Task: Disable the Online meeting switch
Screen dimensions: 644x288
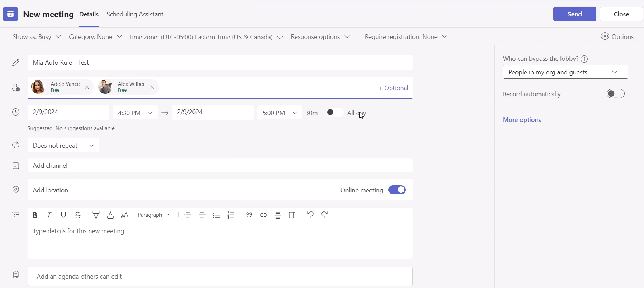Action: 397,190
